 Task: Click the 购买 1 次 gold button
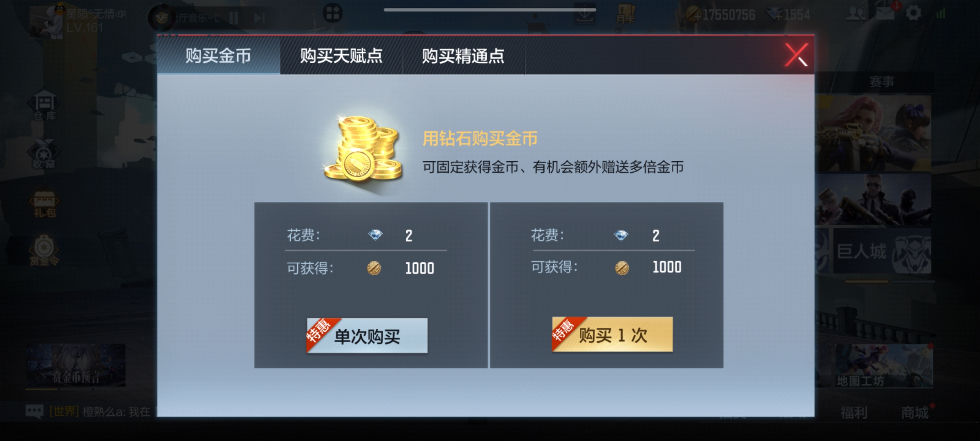[x=612, y=334]
